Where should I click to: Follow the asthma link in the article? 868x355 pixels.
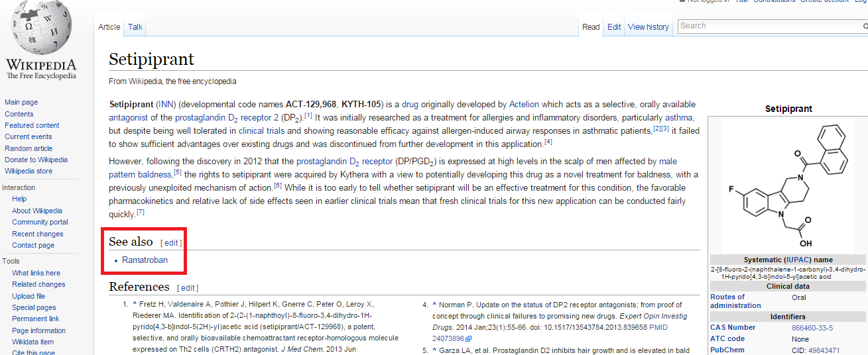(678, 118)
